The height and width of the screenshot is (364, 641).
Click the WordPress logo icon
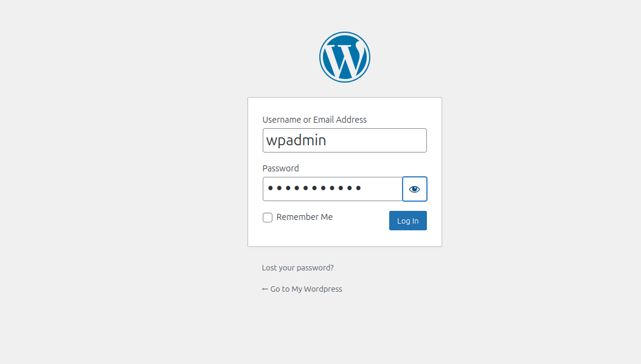tap(345, 57)
